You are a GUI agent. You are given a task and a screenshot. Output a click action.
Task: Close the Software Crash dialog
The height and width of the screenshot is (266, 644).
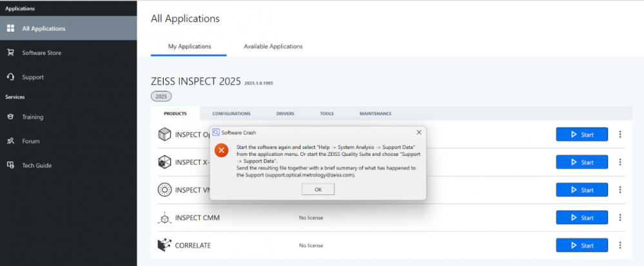coord(418,132)
